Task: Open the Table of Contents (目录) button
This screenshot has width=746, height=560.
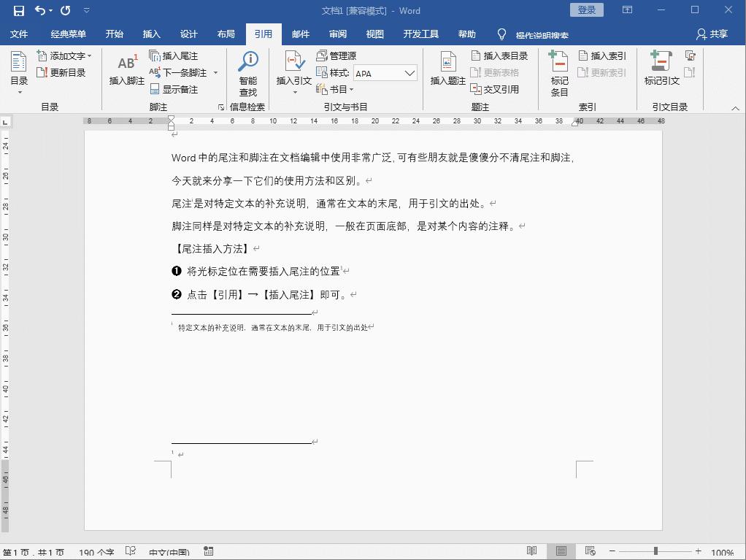Action: point(19,73)
